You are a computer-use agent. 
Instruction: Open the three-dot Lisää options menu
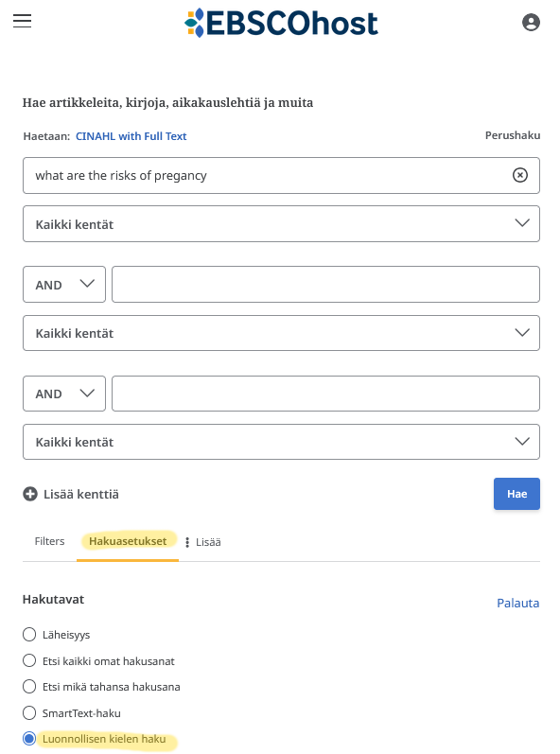(x=203, y=542)
